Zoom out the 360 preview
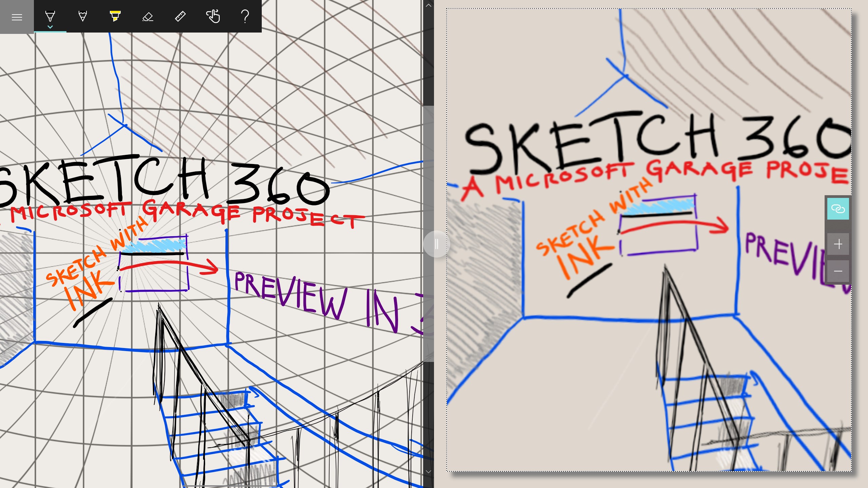 838,271
